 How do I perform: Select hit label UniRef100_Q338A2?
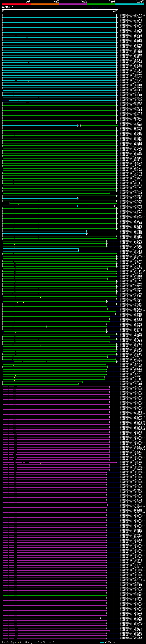click(x=131, y=72)
